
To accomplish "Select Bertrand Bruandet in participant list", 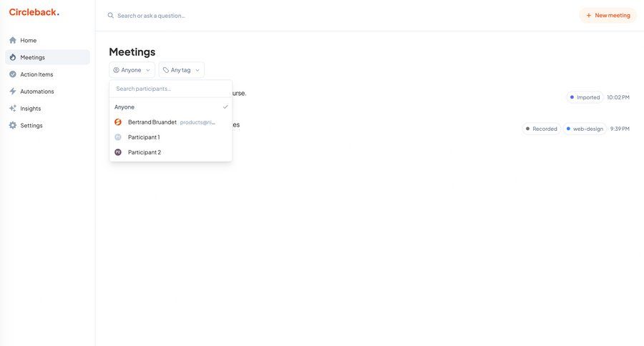I will point(152,122).
